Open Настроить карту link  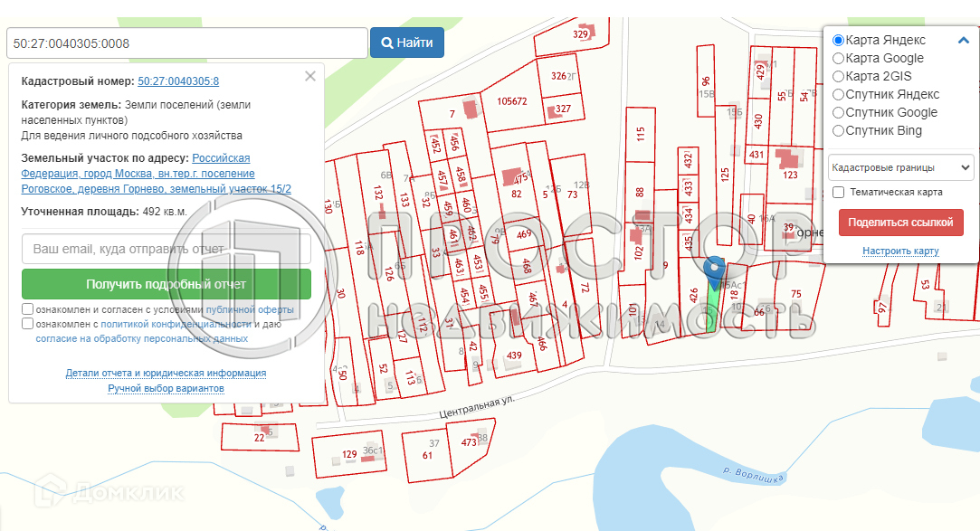click(900, 251)
